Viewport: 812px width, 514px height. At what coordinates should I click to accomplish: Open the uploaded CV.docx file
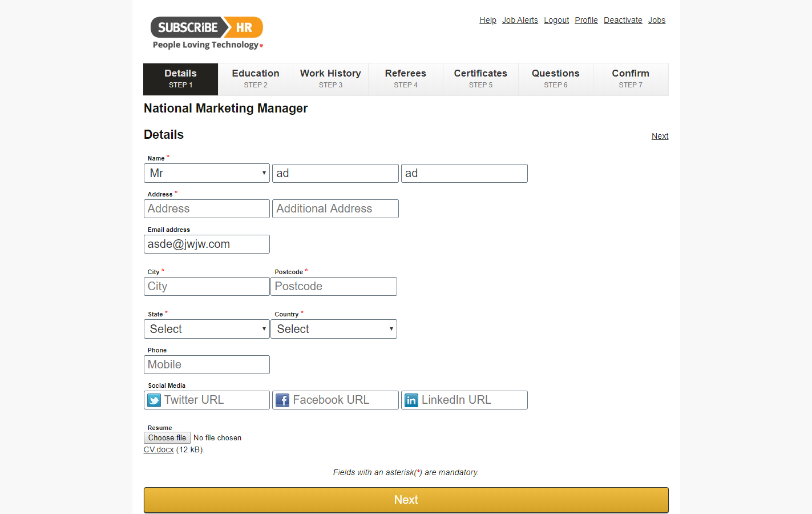coord(158,449)
